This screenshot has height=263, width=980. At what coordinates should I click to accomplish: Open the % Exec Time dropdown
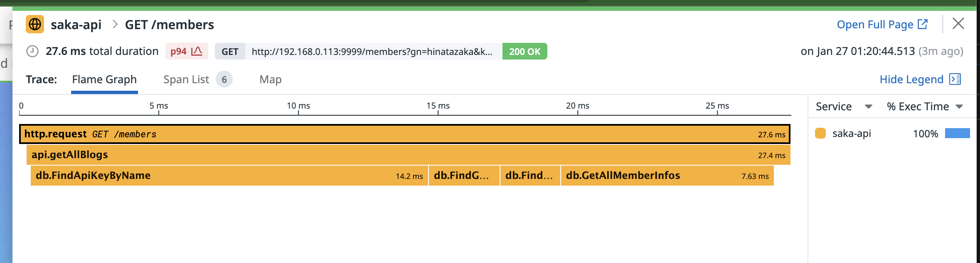925,107
